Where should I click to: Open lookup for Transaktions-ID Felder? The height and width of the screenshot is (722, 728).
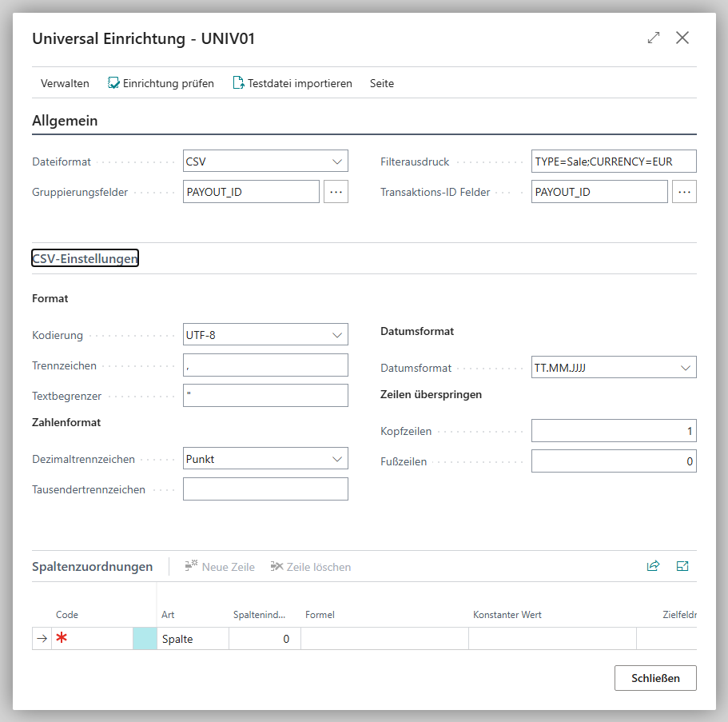(684, 192)
